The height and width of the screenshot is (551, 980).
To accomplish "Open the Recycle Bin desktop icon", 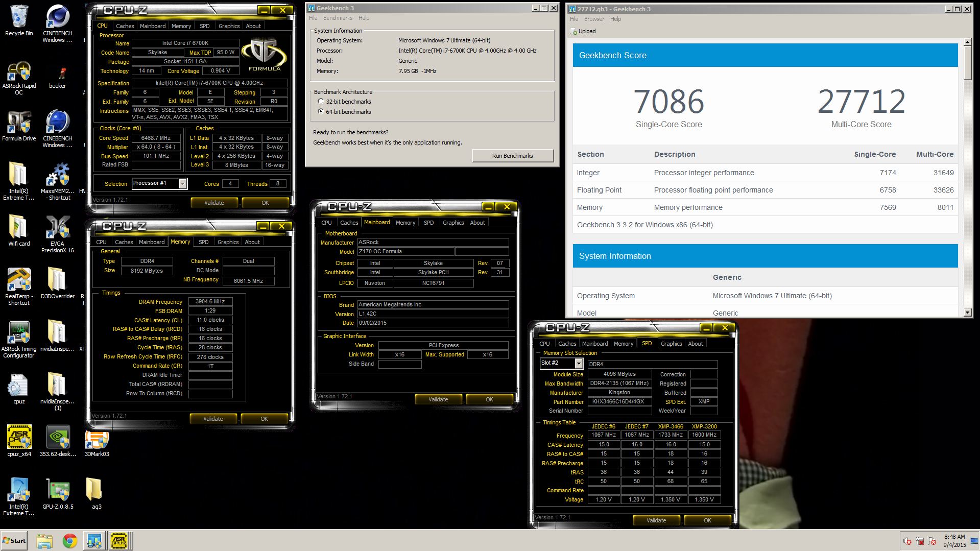I will (19, 20).
